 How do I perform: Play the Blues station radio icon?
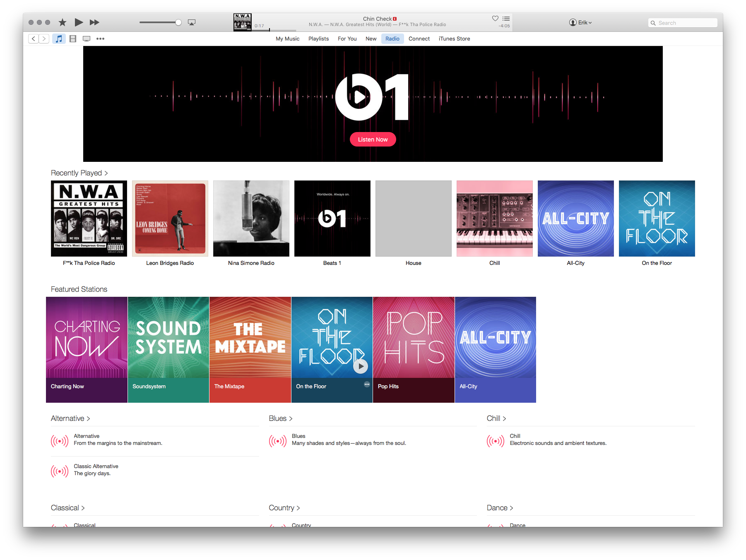[278, 441]
